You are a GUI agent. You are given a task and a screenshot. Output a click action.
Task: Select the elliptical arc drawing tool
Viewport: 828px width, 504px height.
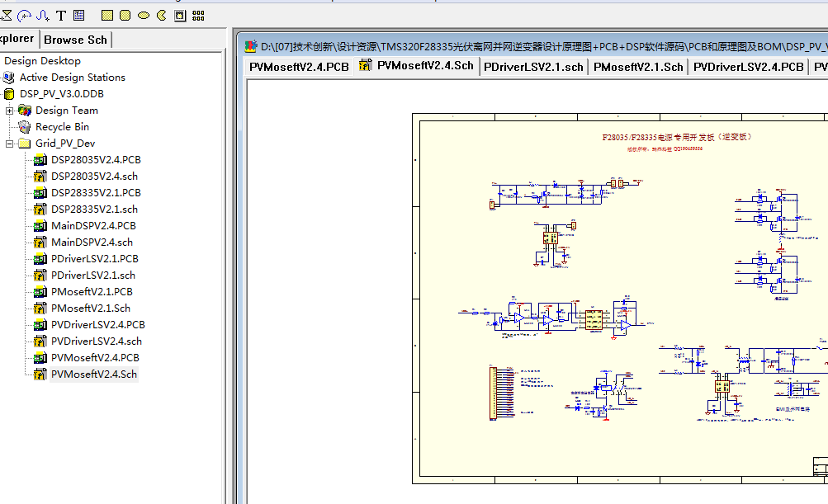pyautogui.click(x=24, y=16)
